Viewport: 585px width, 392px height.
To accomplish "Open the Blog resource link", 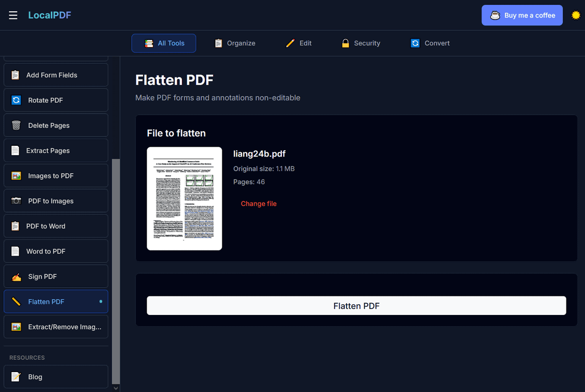I will point(56,377).
